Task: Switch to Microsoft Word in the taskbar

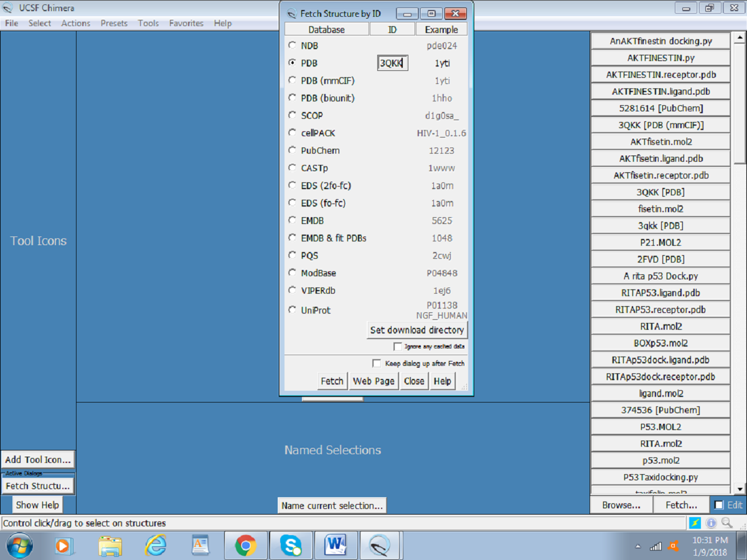Action: 336,546
